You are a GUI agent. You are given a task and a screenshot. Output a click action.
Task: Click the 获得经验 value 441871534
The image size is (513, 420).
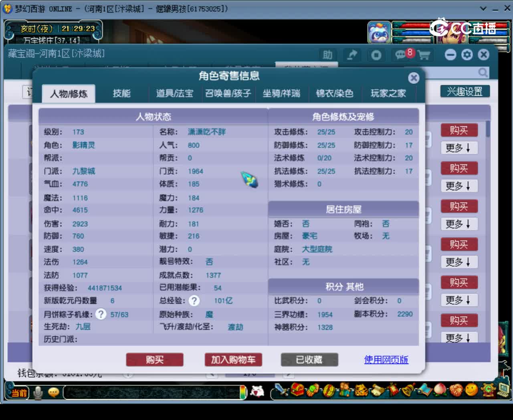pos(105,288)
